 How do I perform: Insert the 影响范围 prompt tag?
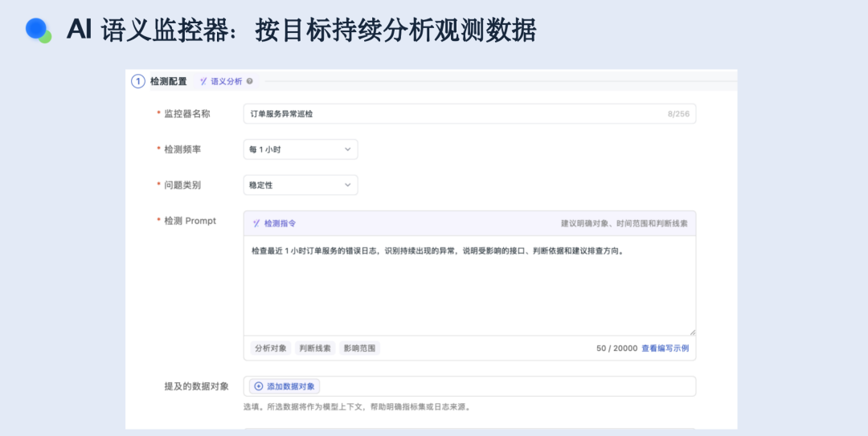click(359, 348)
